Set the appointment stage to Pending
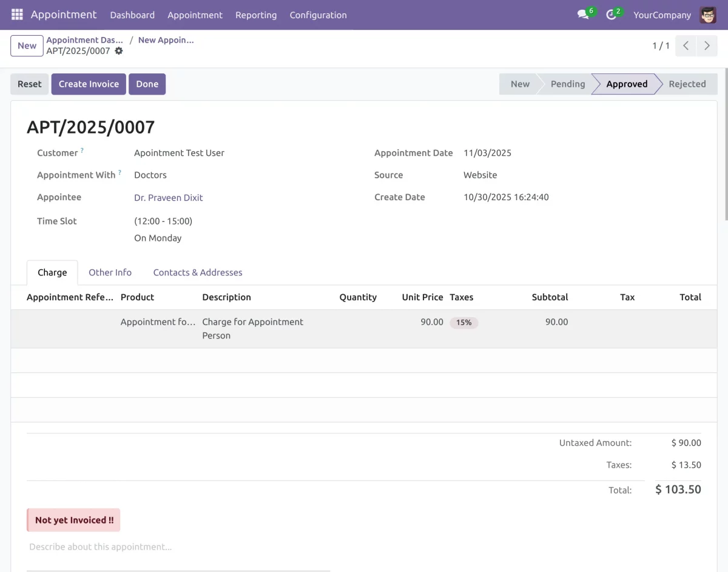728x572 pixels. 567,84
